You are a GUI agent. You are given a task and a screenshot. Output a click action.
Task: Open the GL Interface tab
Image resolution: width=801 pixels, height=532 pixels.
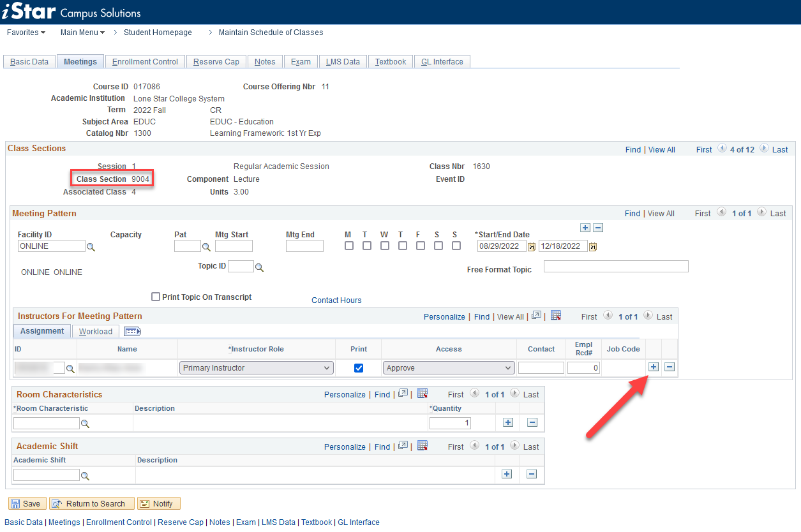(x=442, y=62)
